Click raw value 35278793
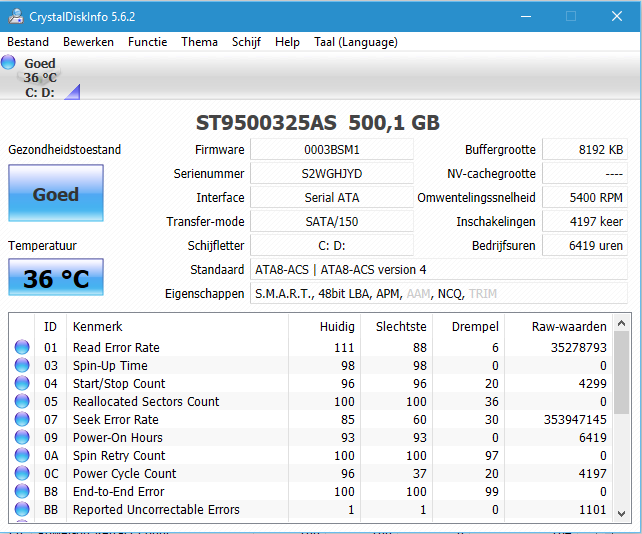 click(579, 347)
